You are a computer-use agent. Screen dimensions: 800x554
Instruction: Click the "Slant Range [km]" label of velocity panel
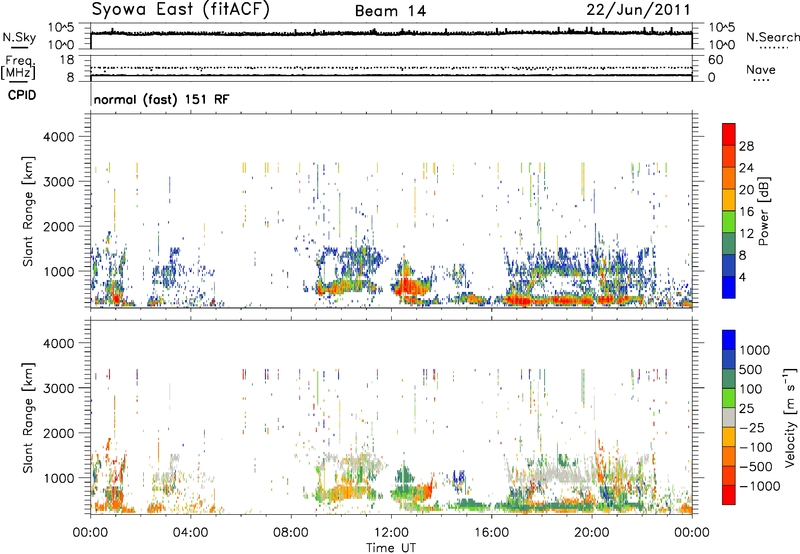[28, 417]
